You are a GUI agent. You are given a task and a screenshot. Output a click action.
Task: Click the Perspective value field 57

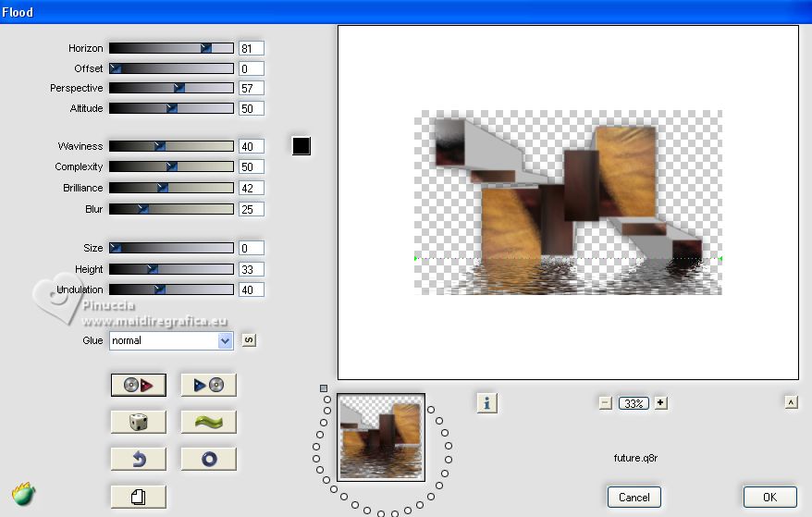252,88
